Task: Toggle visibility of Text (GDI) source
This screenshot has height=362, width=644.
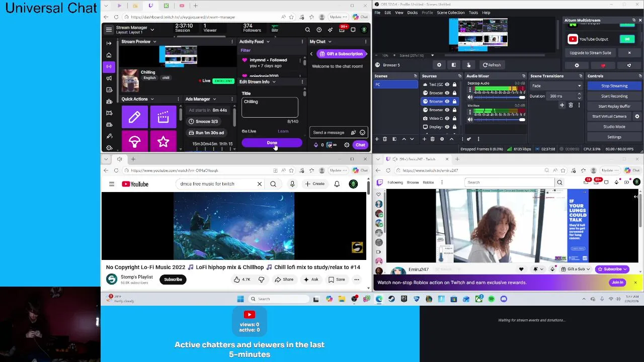Action: [447, 84]
